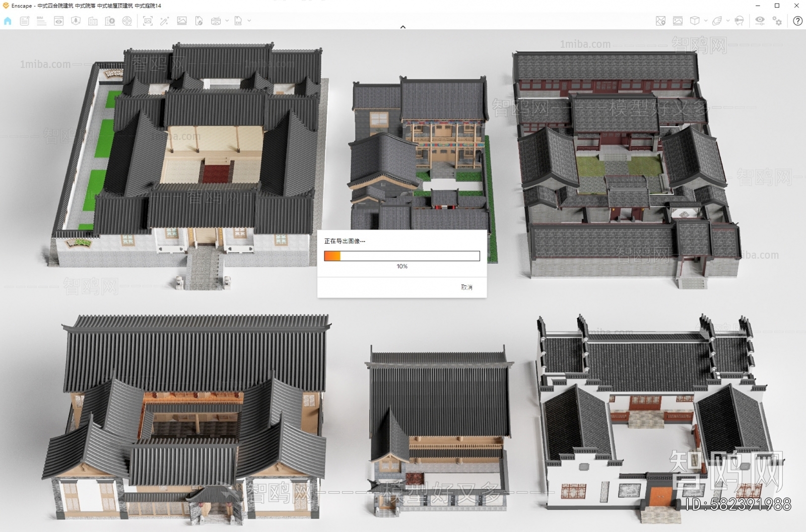
Task: Cancel the image export with 取消
Action: 466,287
